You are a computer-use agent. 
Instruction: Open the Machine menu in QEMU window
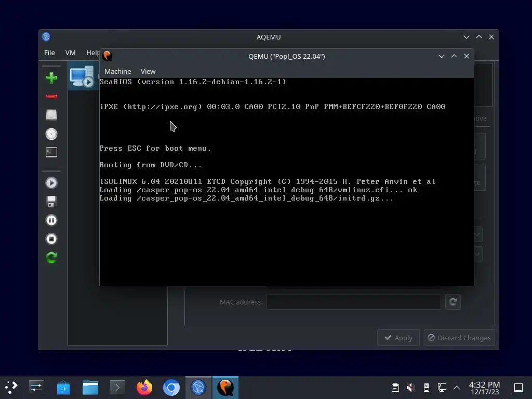pos(118,71)
